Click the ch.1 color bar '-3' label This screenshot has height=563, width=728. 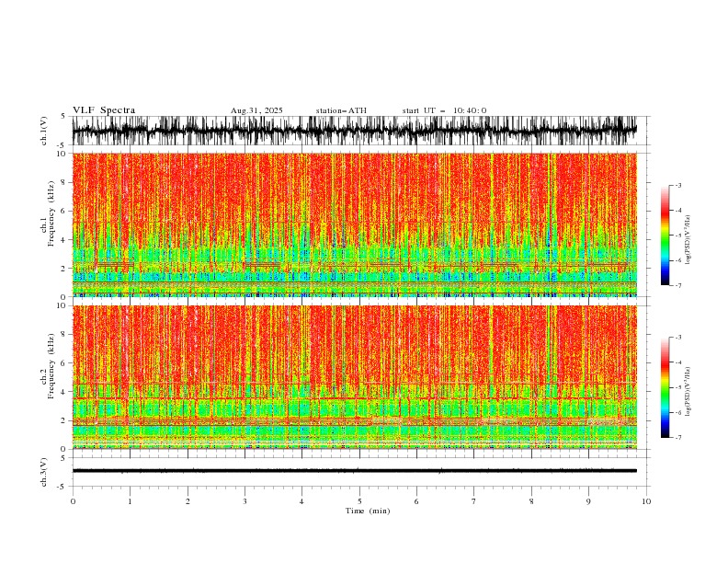678,185
